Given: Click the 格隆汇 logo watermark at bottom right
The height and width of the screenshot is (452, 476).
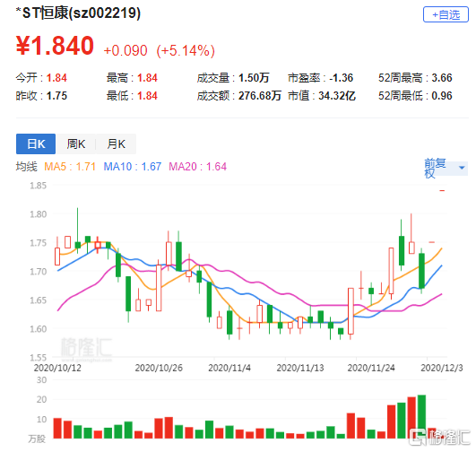Looking at the screenshot, I should (439, 438).
